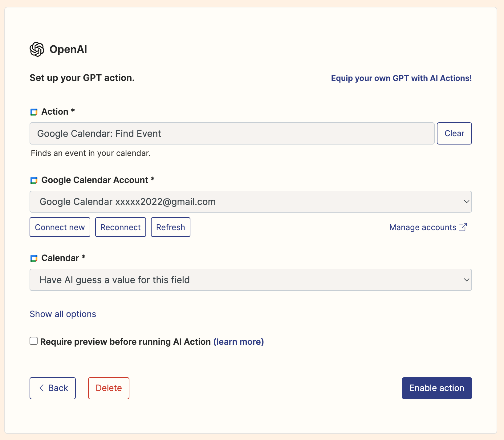Delete this GPT action
Screen dimensions: 504x440
(109, 388)
